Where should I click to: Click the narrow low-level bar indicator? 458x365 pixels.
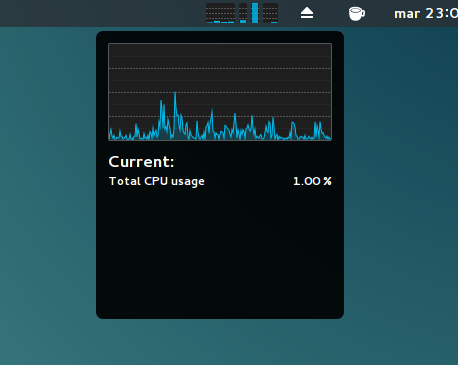(243, 13)
